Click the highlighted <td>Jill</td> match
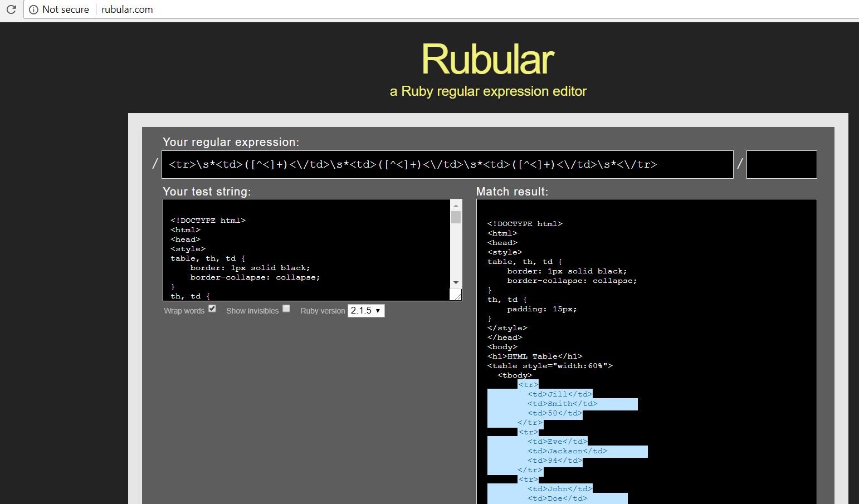The width and height of the screenshot is (859, 504). click(559, 394)
